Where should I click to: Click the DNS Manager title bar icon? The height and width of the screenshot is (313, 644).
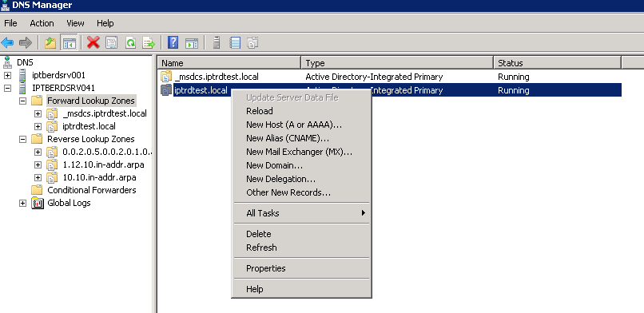click(x=5, y=5)
